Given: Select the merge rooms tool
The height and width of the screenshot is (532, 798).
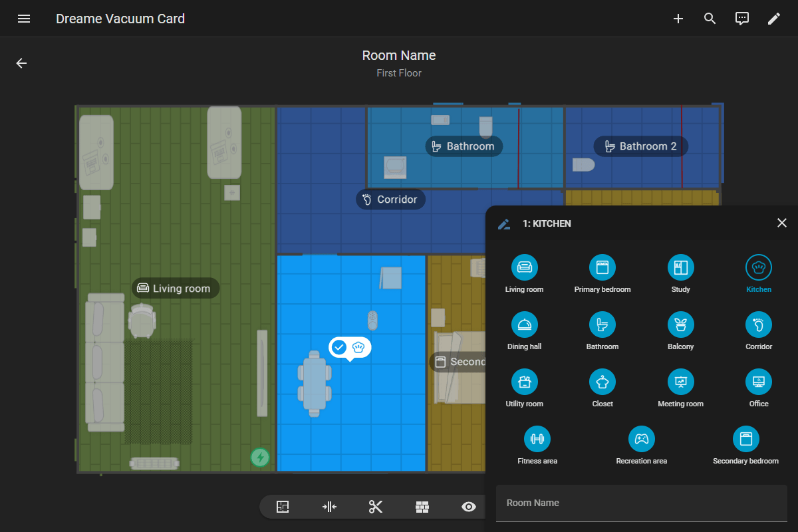Looking at the screenshot, I should [329, 507].
